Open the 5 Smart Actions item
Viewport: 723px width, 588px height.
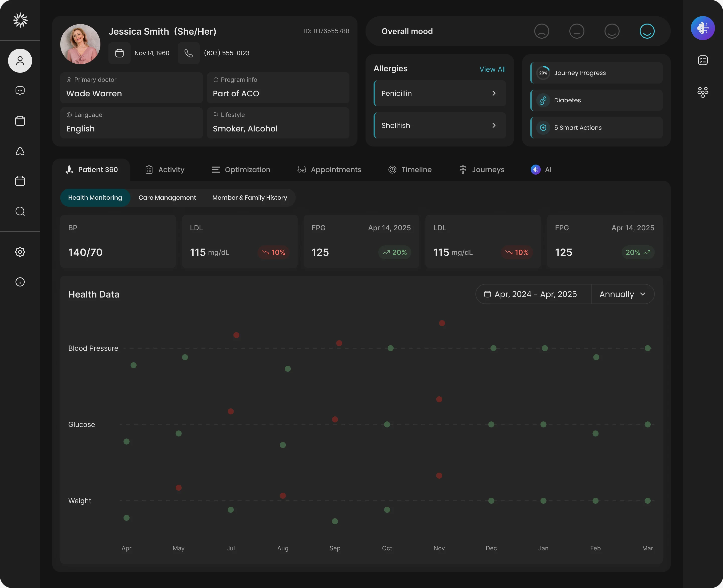[x=596, y=128]
